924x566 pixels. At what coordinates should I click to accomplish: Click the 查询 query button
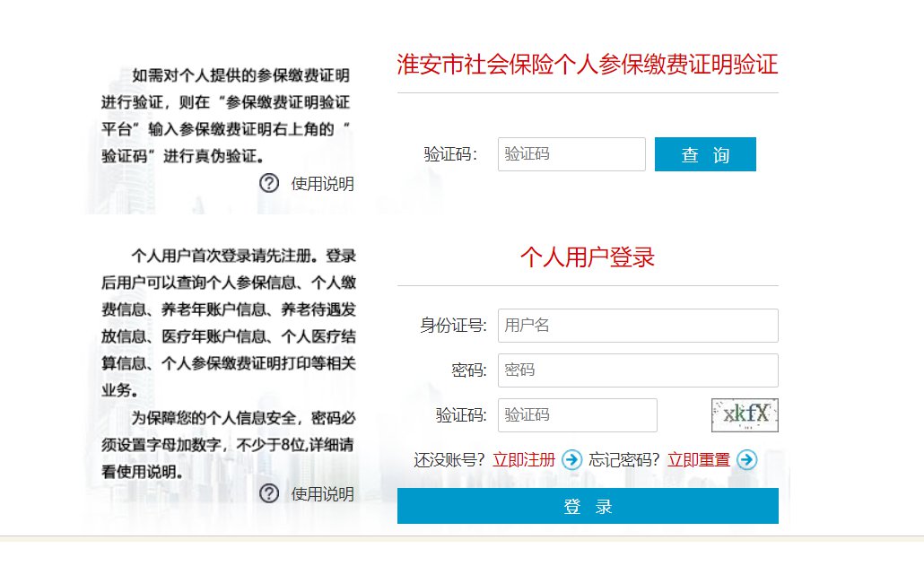(705, 154)
